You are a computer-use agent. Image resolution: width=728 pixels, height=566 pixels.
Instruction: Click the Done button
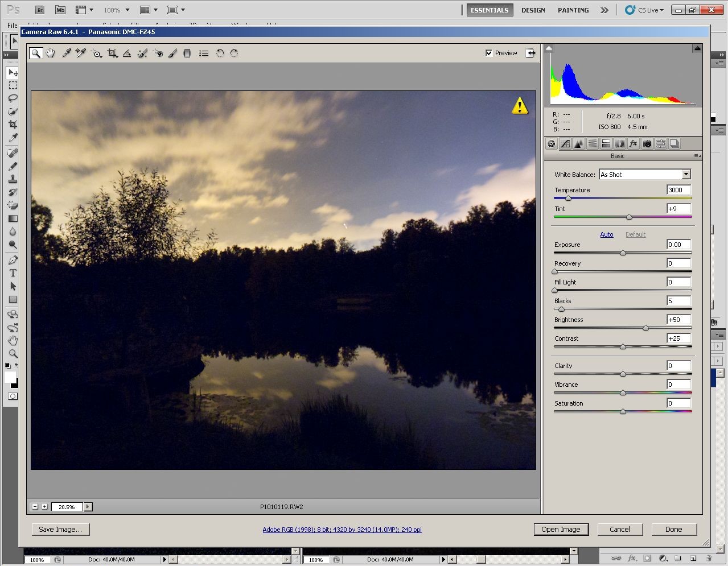(674, 529)
